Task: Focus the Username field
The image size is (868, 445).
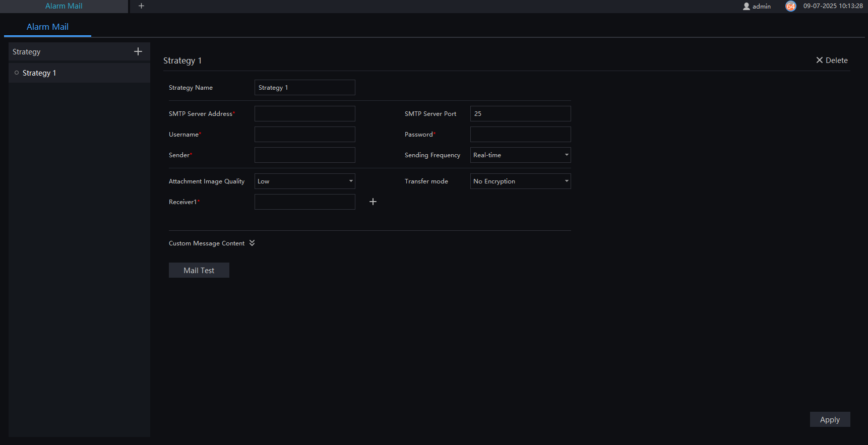Action: (304, 134)
